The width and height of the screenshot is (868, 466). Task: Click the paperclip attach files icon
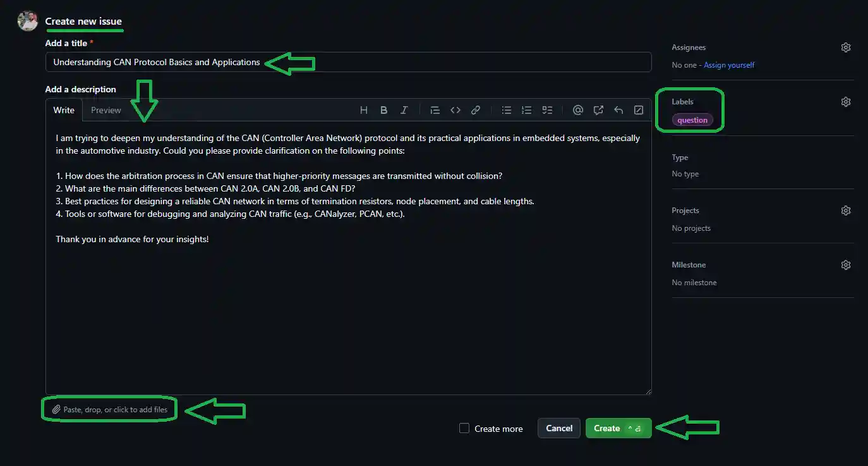click(x=56, y=410)
